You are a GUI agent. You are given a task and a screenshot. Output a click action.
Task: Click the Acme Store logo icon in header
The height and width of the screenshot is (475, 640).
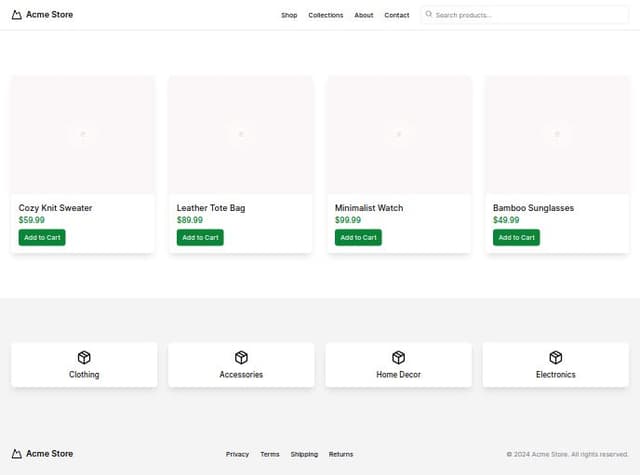[16, 15]
